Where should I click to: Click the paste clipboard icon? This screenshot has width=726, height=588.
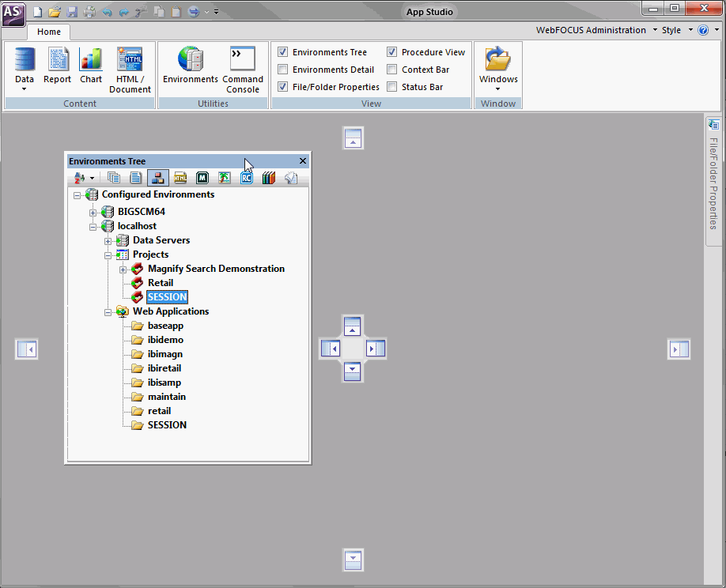click(176, 12)
